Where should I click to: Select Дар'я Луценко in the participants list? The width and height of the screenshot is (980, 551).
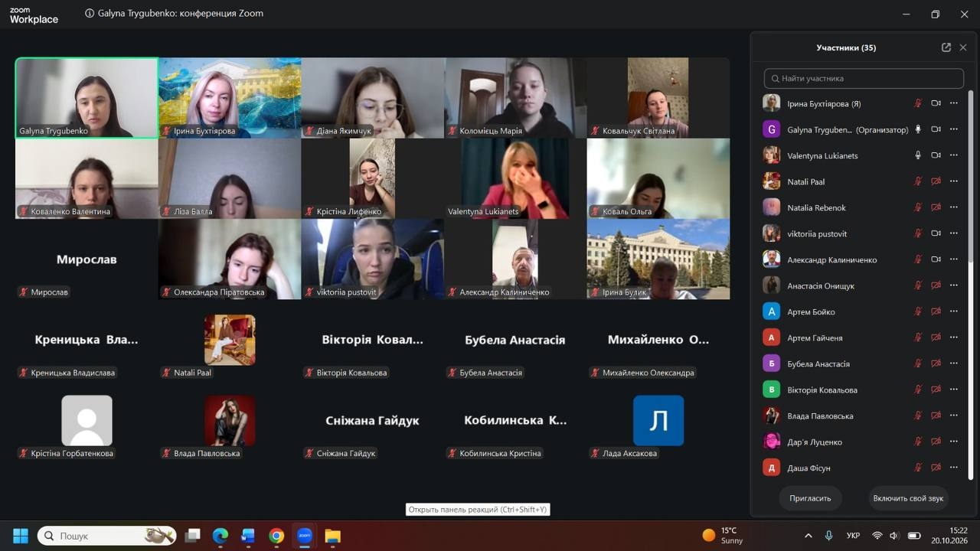pyautogui.click(x=862, y=442)
